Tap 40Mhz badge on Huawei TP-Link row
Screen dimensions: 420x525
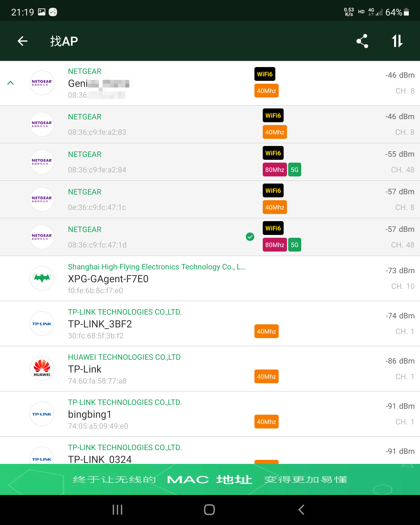pos(267,376)
